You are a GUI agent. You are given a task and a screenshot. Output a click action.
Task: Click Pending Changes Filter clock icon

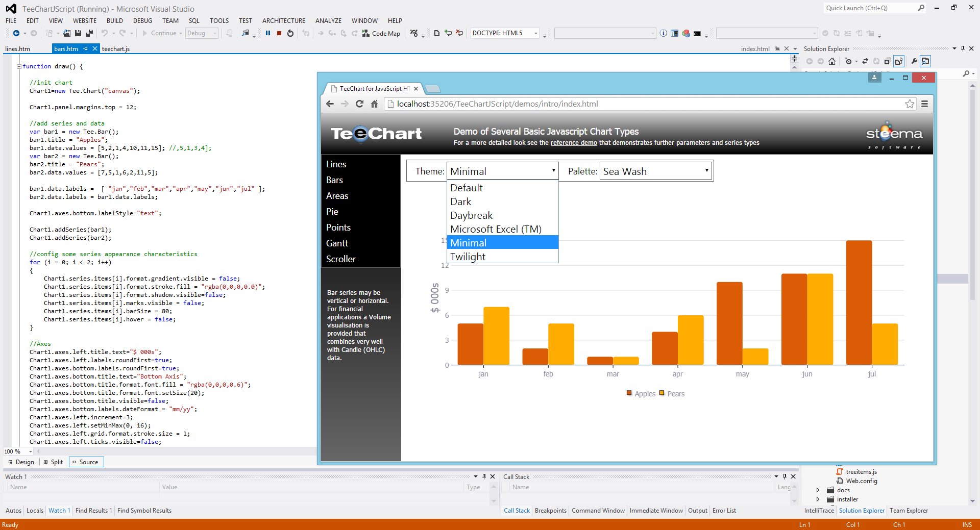[848, 61]
